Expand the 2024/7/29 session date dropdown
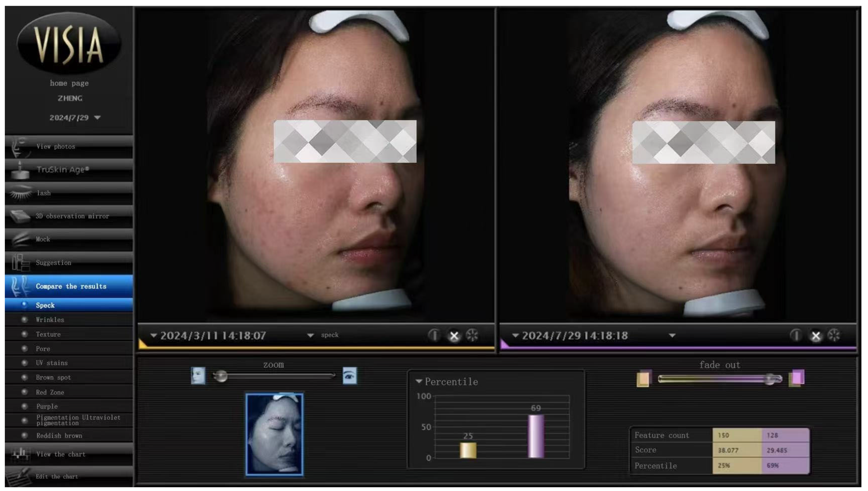 (97, 118)
